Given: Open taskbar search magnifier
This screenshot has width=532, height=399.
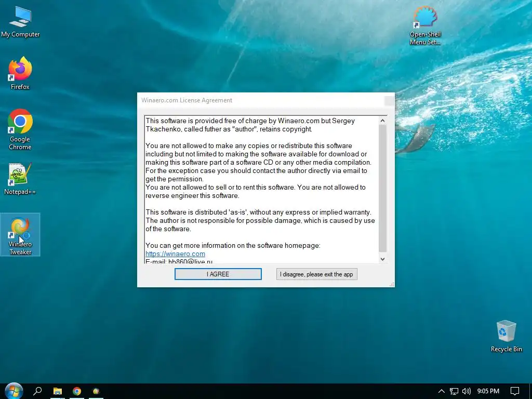Looking at the screenshot, I should pos(37,391).
